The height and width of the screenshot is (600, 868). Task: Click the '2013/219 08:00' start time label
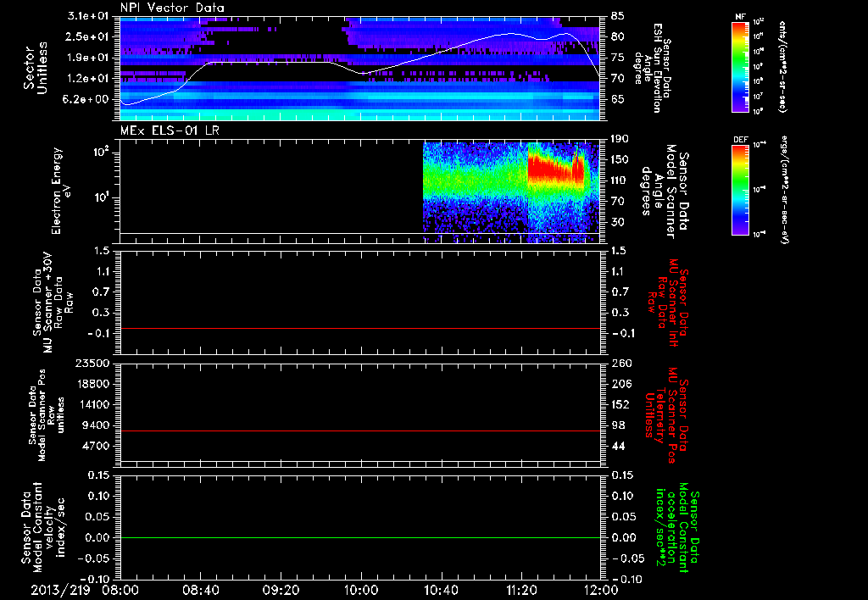(x=85, y=590)
